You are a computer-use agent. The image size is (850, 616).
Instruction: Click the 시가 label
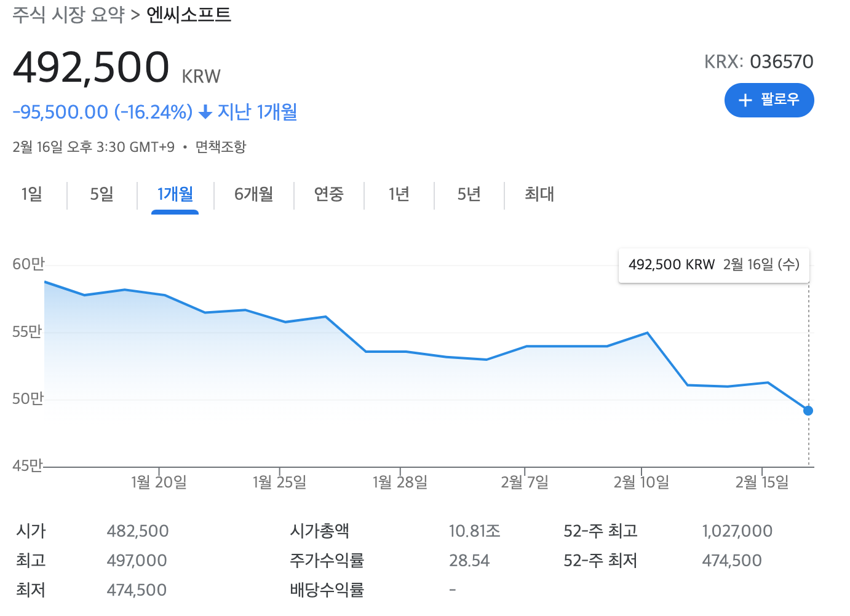pyautogui.click(x=31, y=531)
